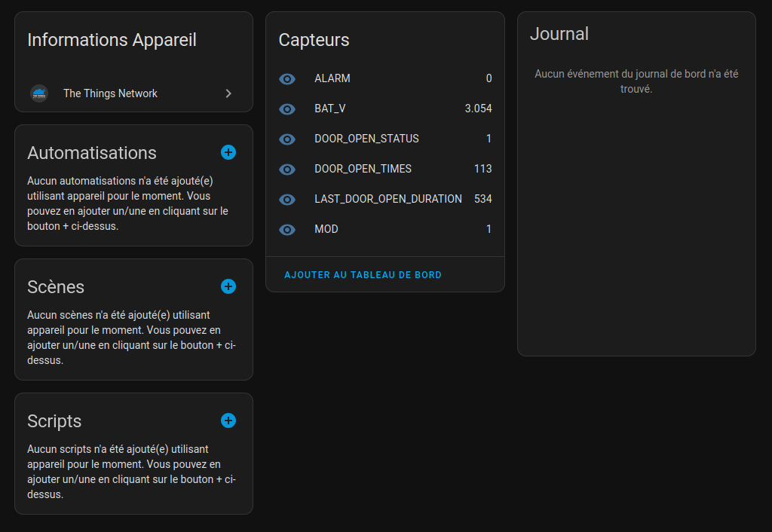Open The Things Network integration entry
This screenshot has height=532, width=772.
click(133, 93)
